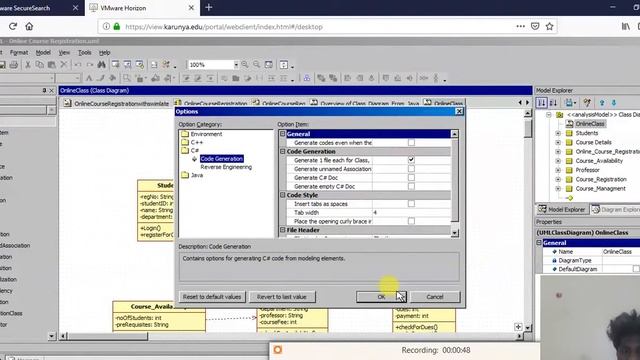
Task: Collapse the Code Generation option group
Action: pyautogui.click(x=282, y=151)
